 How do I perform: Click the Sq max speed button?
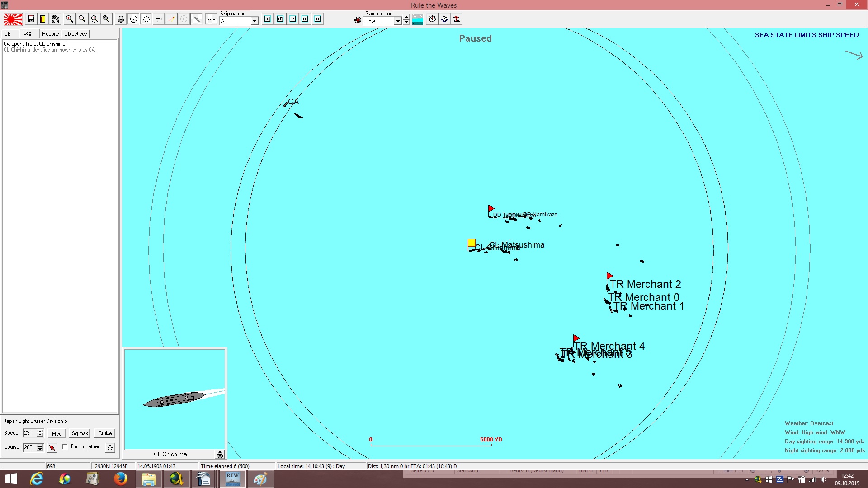point(80,433)
